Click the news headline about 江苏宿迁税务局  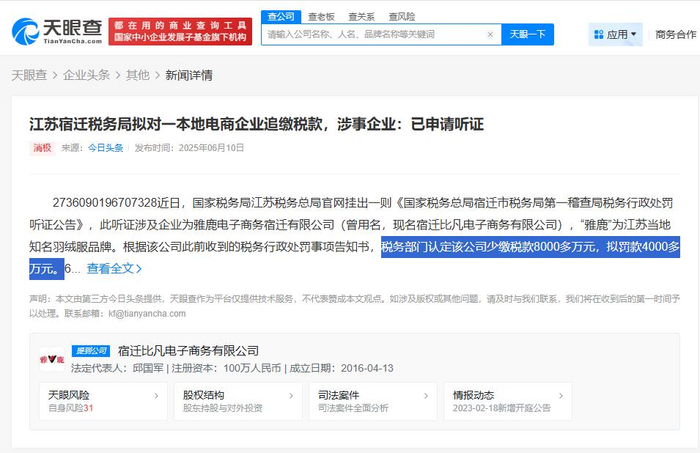[257, 124]
